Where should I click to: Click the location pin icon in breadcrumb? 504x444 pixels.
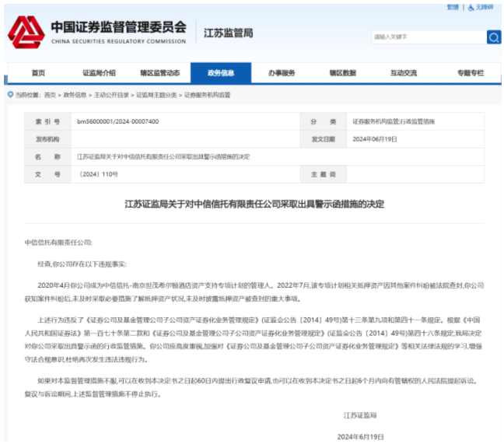[x=11, y=95]
